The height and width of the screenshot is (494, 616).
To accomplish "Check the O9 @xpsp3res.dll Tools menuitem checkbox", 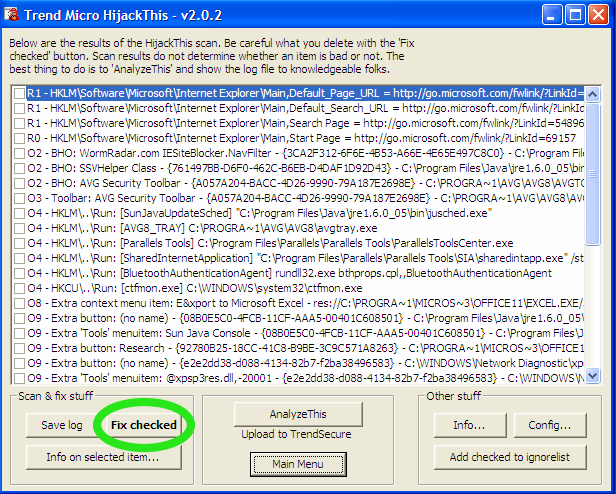I will tap(19, 378).
